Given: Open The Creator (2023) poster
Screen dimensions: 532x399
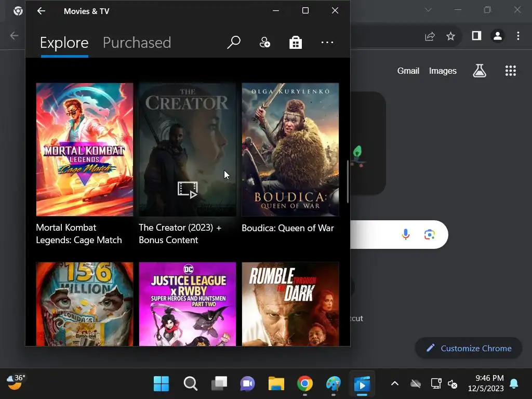Looking at the screenshot, I should coord(187,149).
